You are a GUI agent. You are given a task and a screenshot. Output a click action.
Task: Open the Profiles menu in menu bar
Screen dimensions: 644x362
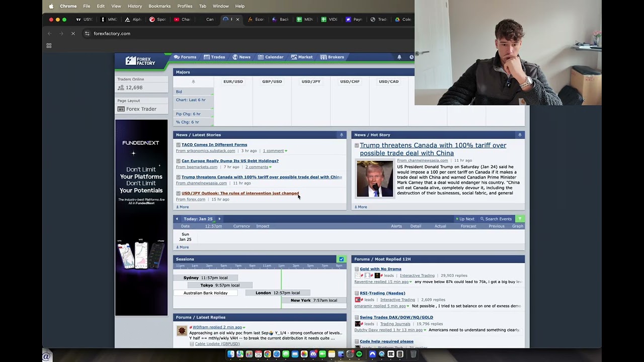(185, 6)
